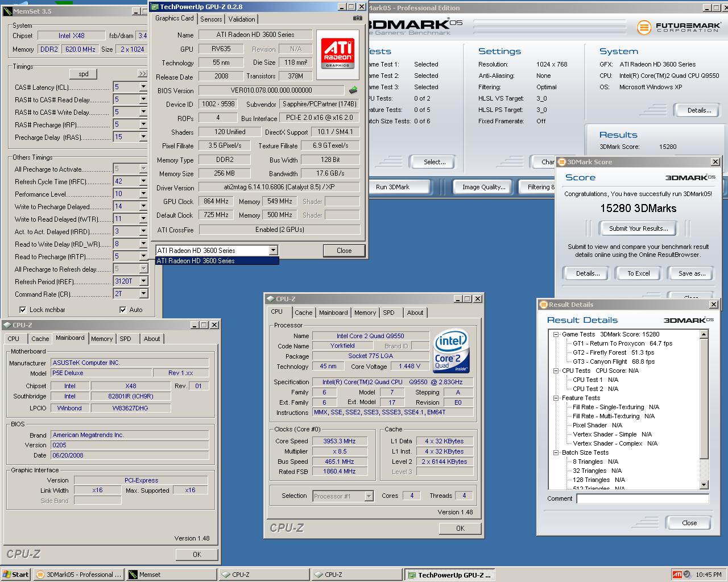Click the Intel Core 2 Quad logo

coord(451,350)
